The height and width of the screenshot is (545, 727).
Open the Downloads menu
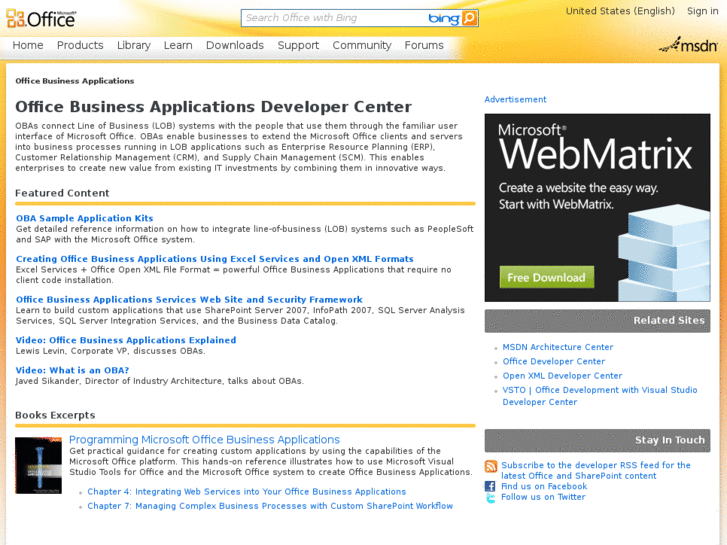(x=235, y=45)
